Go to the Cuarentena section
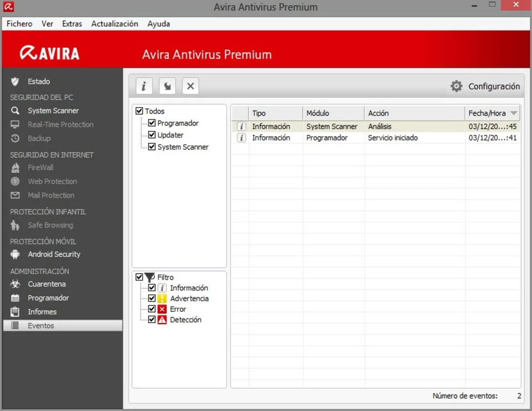This screenshot has width=532, height=411. (47, 284)
